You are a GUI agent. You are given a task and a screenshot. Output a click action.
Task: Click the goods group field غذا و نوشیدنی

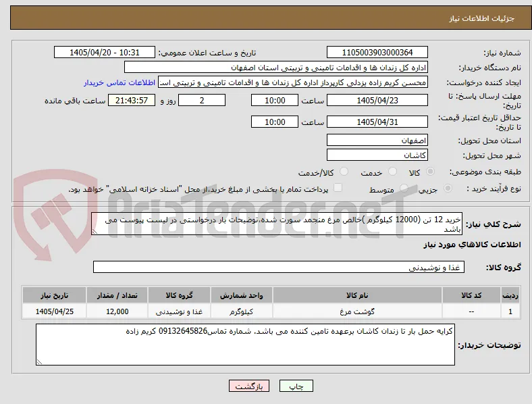tap(279, 267)
